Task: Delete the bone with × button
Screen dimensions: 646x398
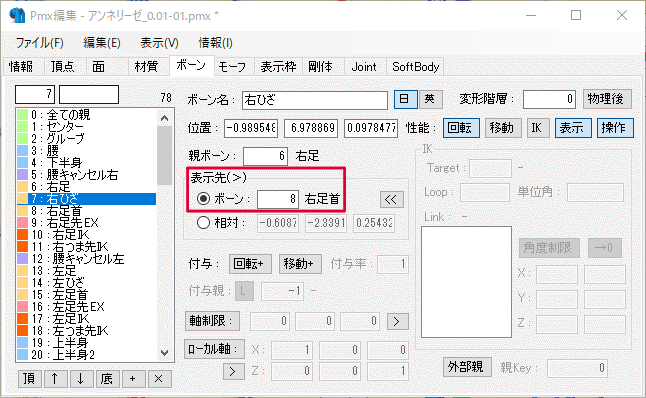Action: coord(159,378)
